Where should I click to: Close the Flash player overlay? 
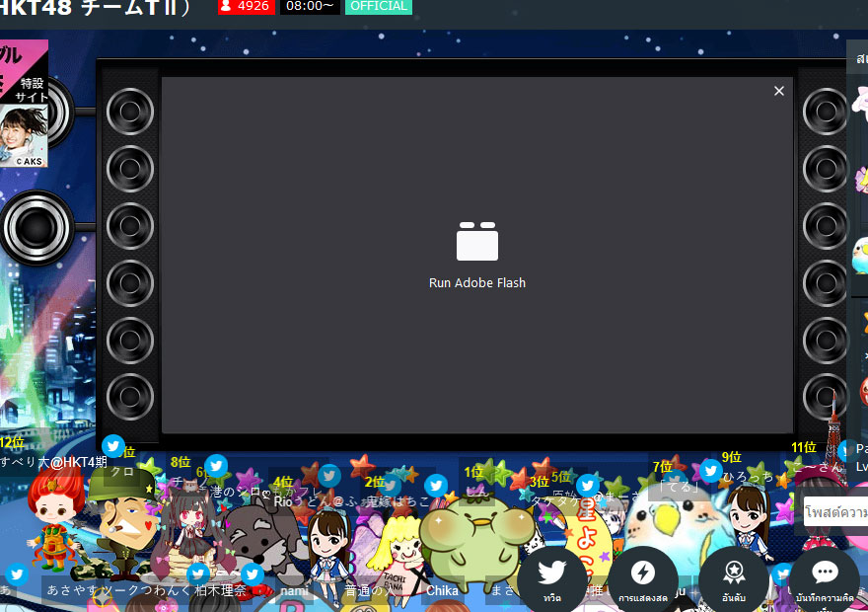point(779,91)
